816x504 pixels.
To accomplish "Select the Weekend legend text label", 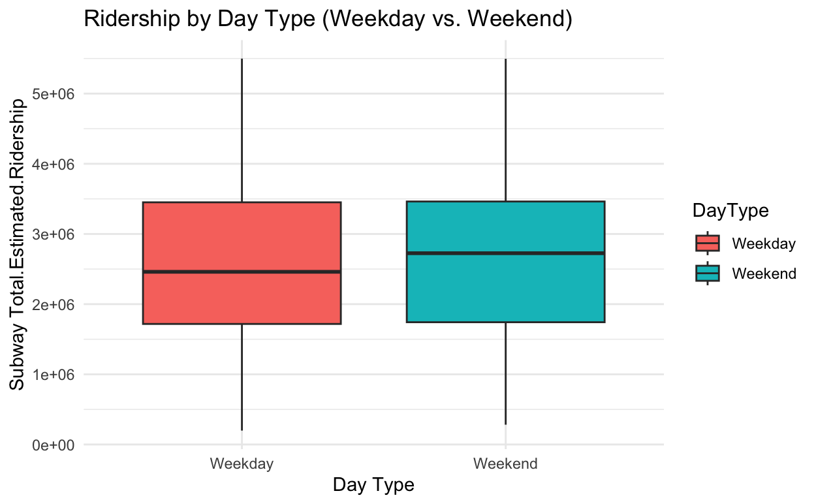I will [x=764, y=274].
